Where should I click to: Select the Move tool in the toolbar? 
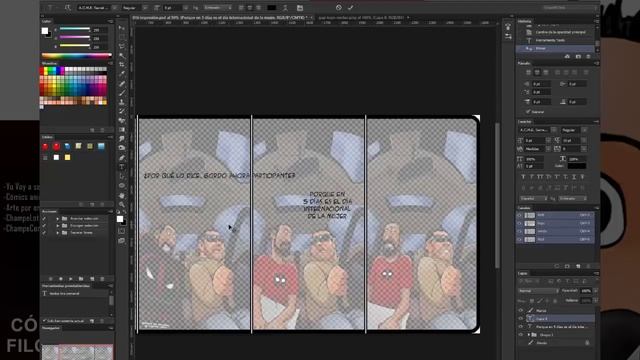[122, 27]
